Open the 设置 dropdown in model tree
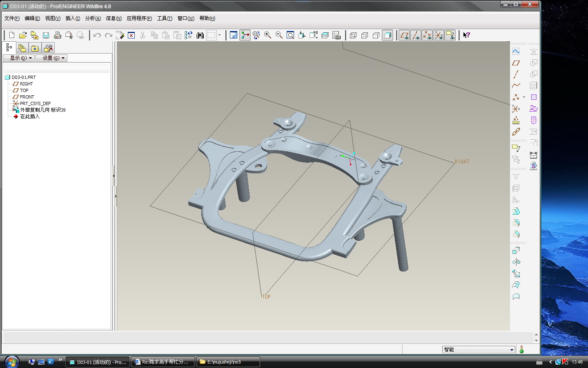 [51, 58]
